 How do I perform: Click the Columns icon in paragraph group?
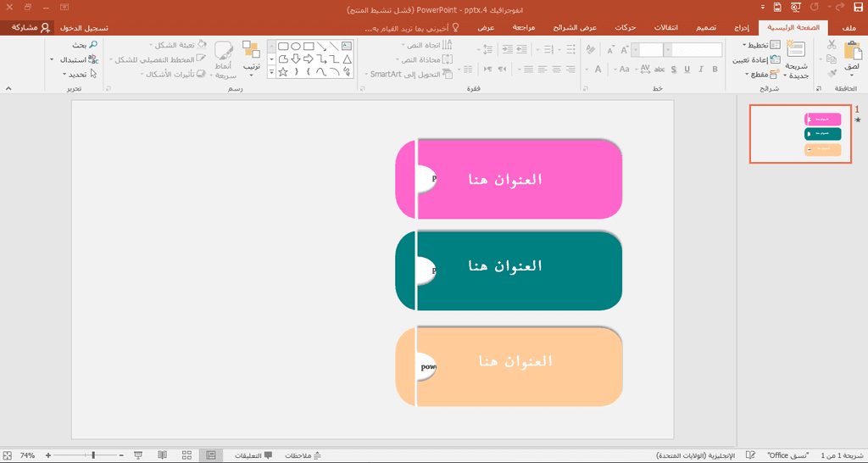[x=468, y=70]
